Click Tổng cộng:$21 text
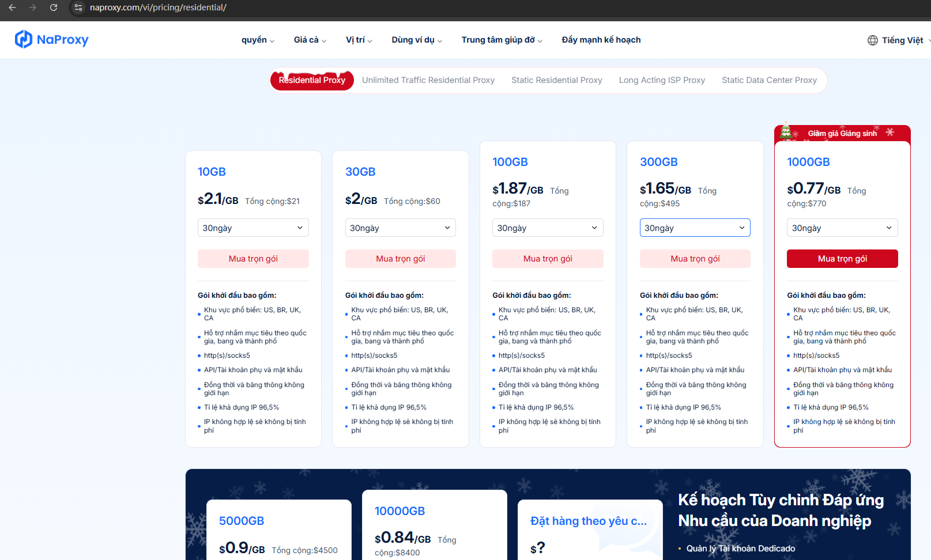This screenshot has height=560, width=931. click(x=272, y=201)
